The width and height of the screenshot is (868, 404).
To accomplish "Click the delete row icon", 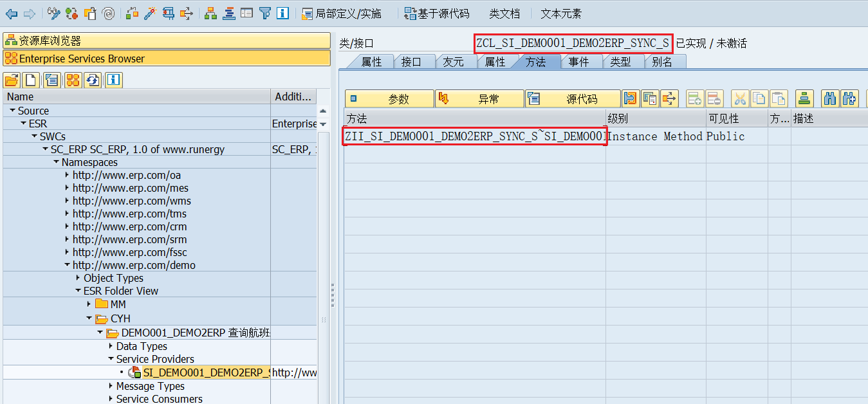I will tap(714, 98).
